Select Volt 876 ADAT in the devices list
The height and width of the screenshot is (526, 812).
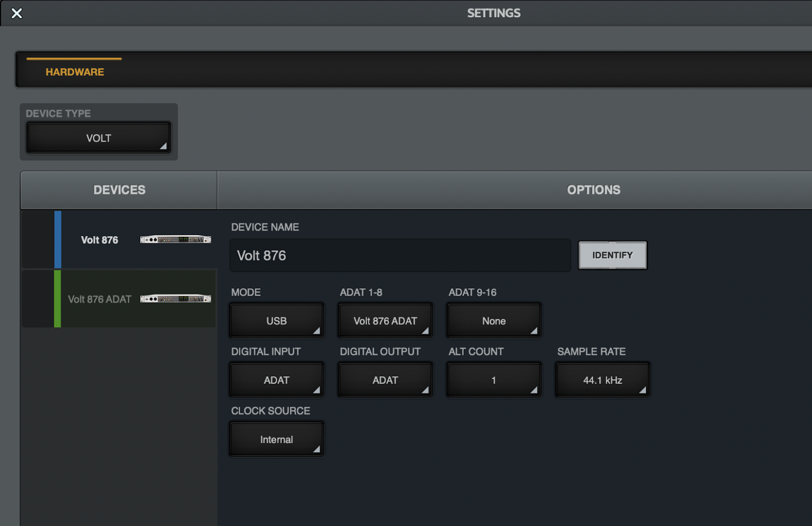click(x=99, y=299)
